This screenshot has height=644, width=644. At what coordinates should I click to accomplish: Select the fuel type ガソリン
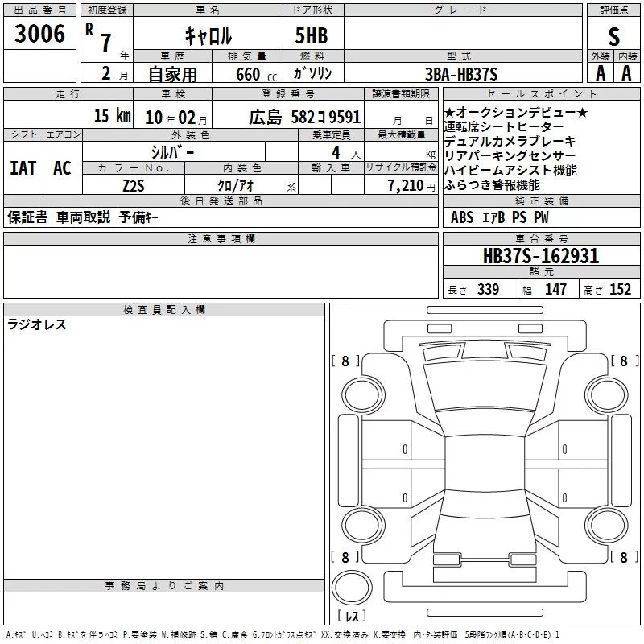(x=312, y=73)
